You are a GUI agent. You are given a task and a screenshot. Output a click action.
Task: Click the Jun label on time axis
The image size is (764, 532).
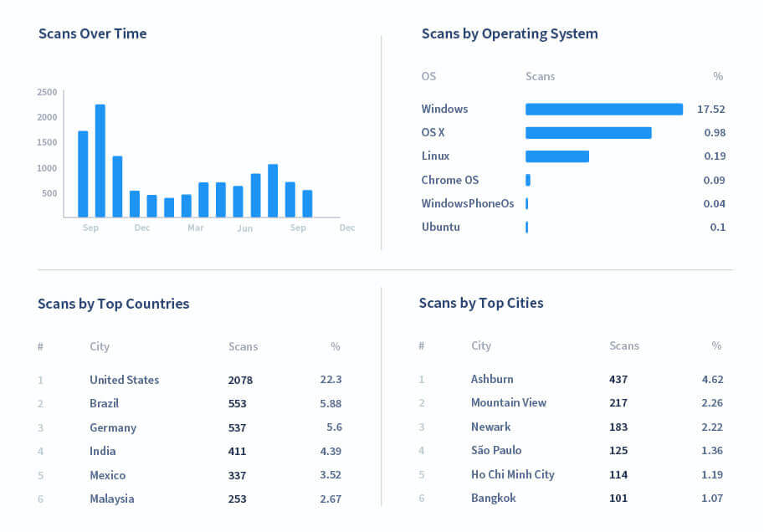(244, 228)
